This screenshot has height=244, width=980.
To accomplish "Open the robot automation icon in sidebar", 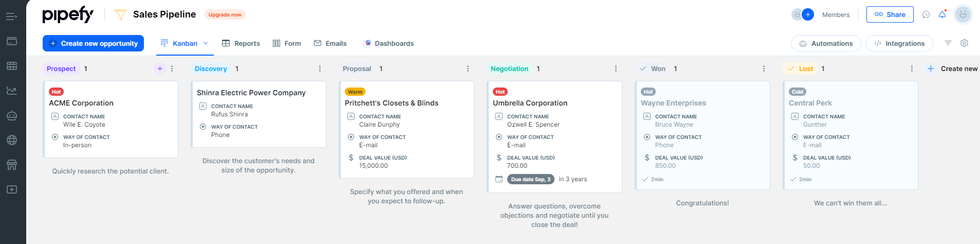I will [x=12, y=115].
